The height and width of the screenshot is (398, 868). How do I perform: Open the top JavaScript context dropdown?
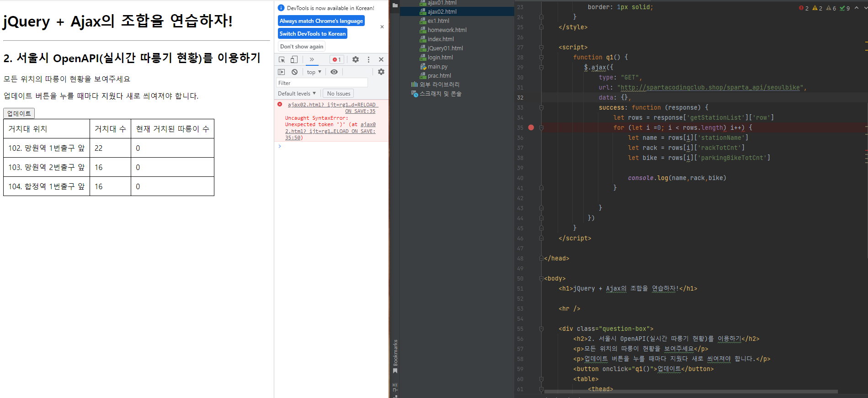click(x=314, y=72)
